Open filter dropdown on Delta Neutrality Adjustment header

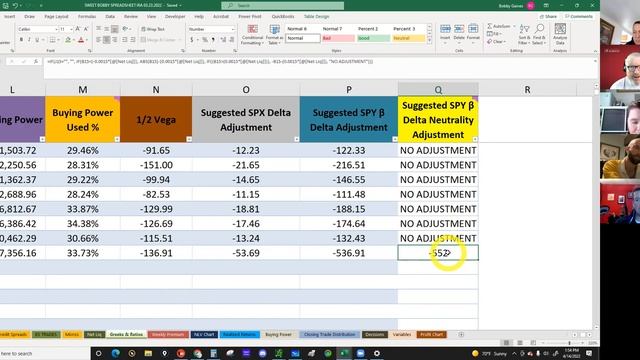click(x=475, y=139)
